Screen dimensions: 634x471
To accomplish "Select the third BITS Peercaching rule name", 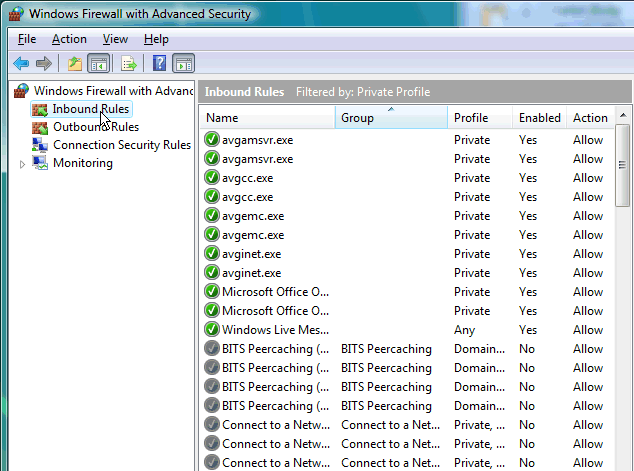I will 275,387.
